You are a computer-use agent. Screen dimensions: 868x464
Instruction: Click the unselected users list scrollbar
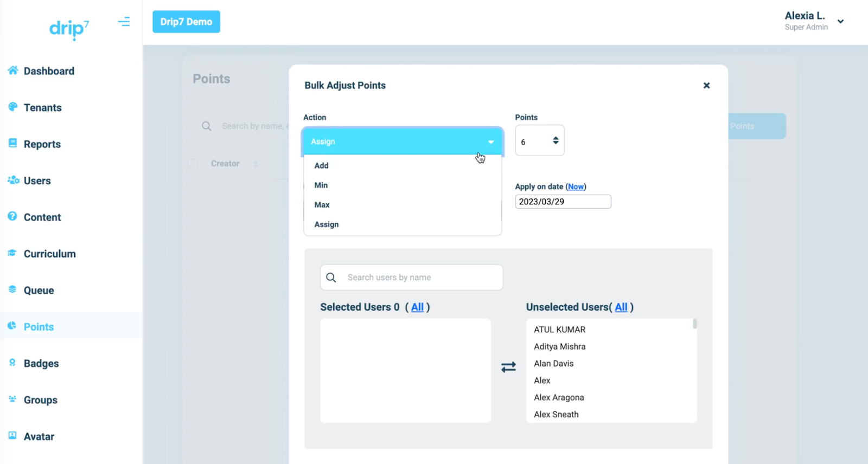[694, 324]
